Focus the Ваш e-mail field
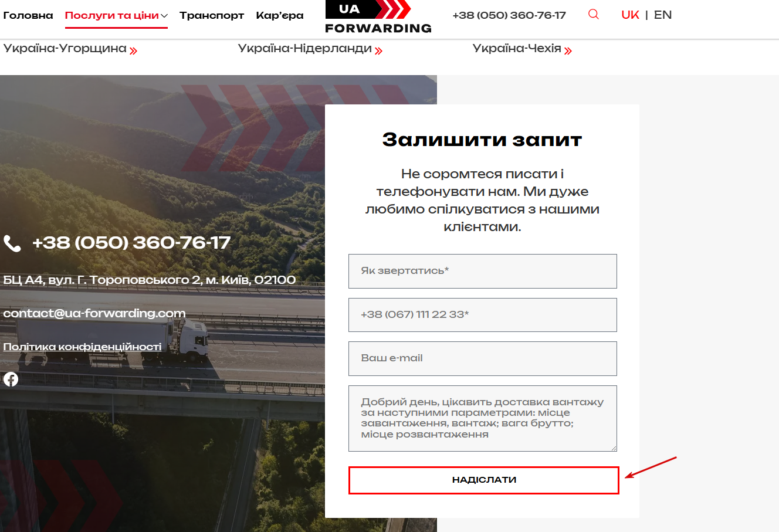The width and height of the screenshot is (779, 532). click(x=483, y=358)
